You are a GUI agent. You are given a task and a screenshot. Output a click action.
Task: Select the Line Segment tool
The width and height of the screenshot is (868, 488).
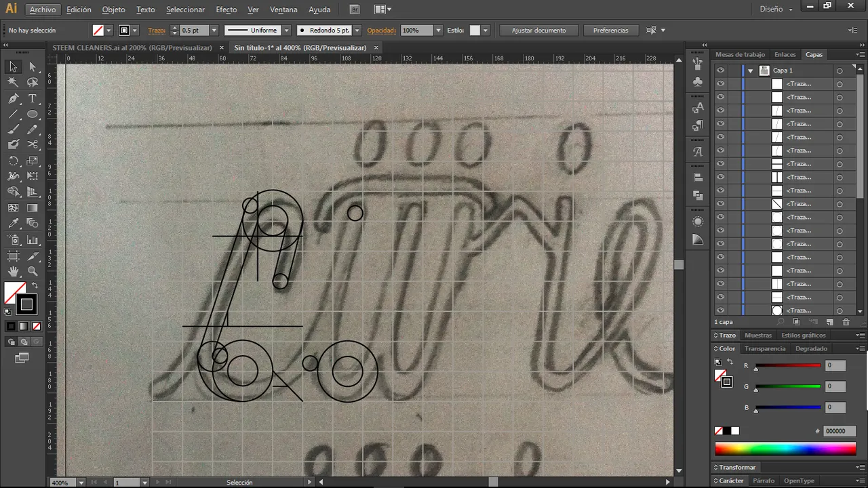(x=13, y=114)
